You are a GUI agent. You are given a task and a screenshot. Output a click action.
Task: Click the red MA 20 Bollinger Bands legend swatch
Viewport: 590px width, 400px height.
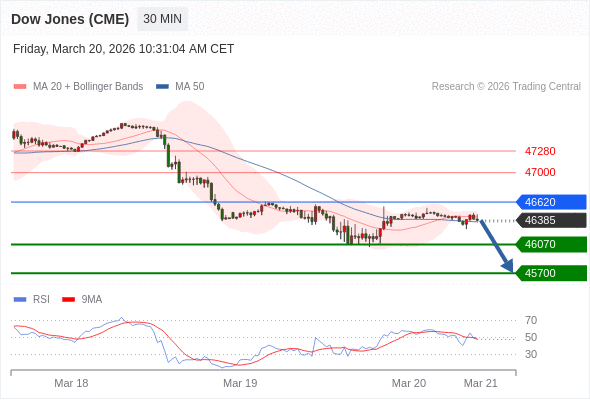(x=20, y=87)
